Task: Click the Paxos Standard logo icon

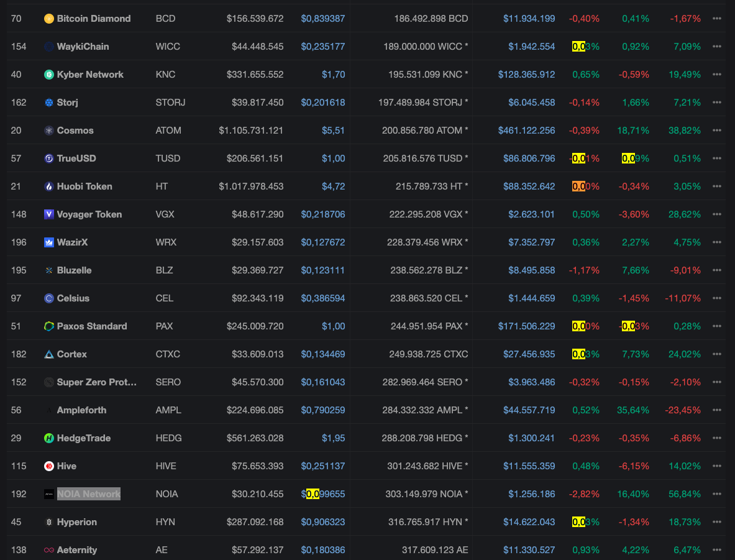Action: (49, 326)
